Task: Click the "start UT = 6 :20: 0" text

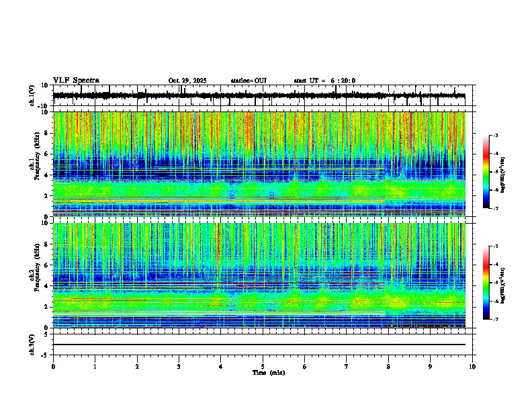Action: [x=324, y=81]
